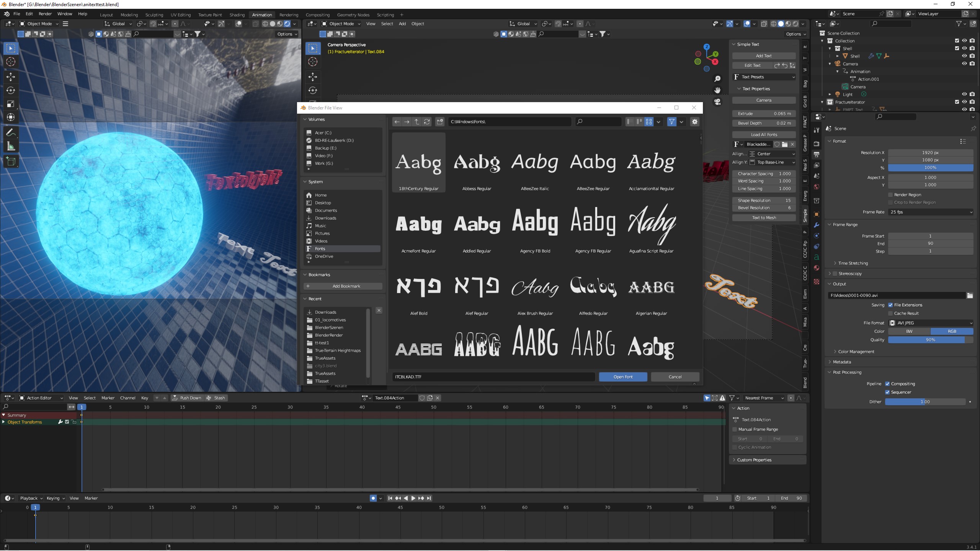Click the create new directory icon

(x=440, y=122)
